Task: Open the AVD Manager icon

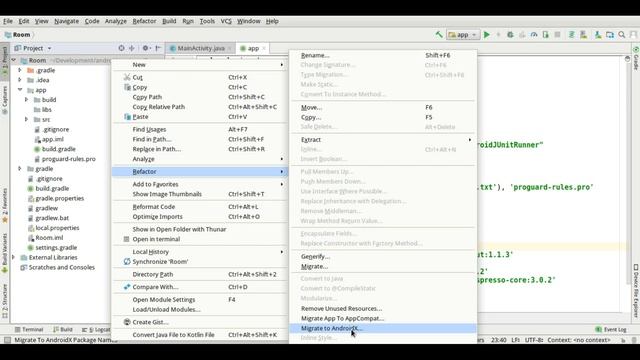Action: [x=584, y=35]
